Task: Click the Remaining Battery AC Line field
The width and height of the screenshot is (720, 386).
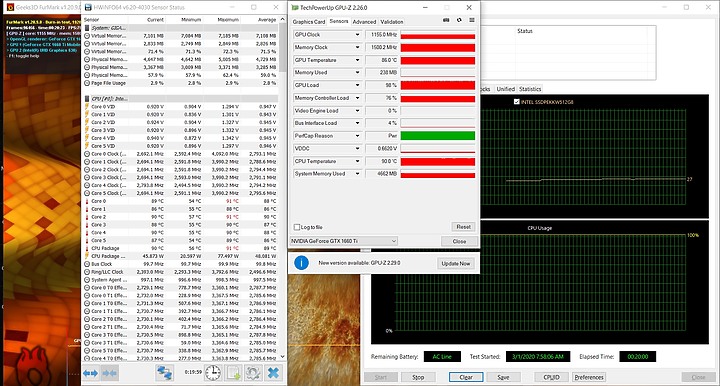Action: pos(442,357)
